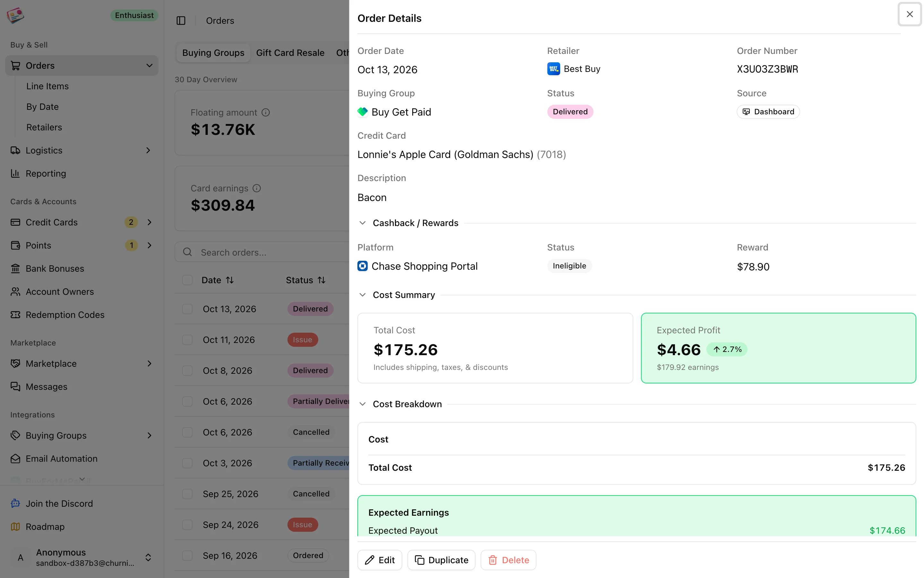This screenshot has width=924, height=578.
Task: Collapse the Cost Summary section
Action: point(362,295)
